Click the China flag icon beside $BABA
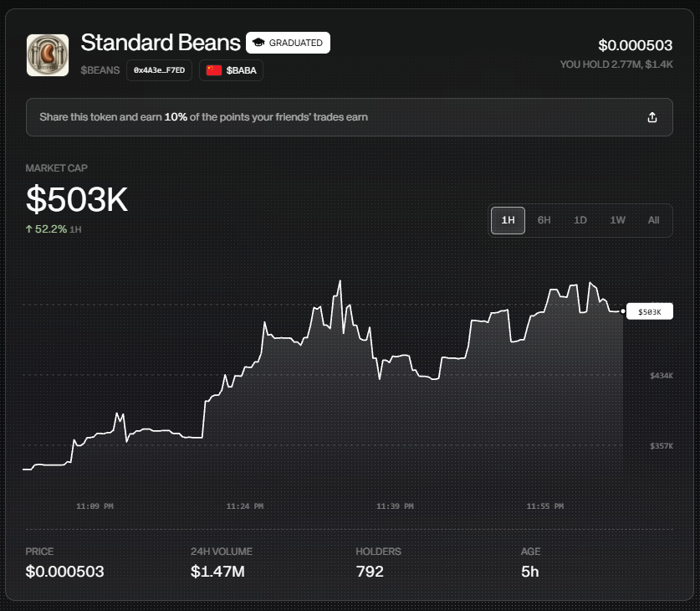 pos(214,70)
